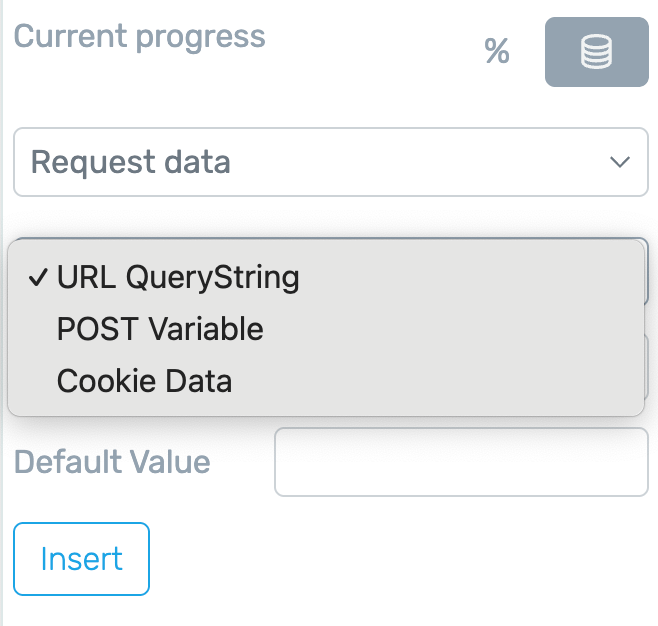658x626 pixels.
Task: Click the Default Value label
Action: [112, 462]
